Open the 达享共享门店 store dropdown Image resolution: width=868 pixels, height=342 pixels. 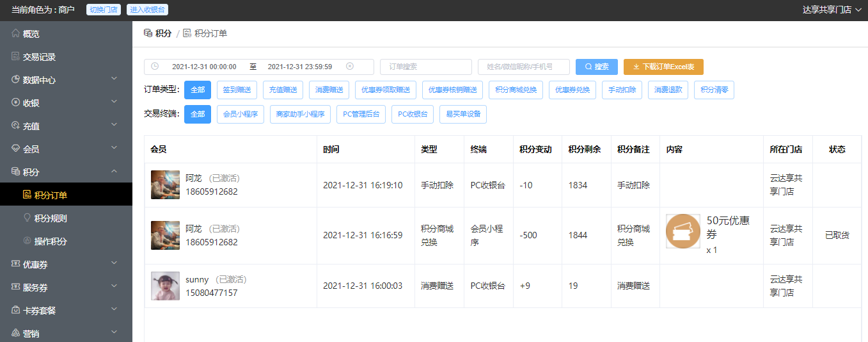[832, 10]
